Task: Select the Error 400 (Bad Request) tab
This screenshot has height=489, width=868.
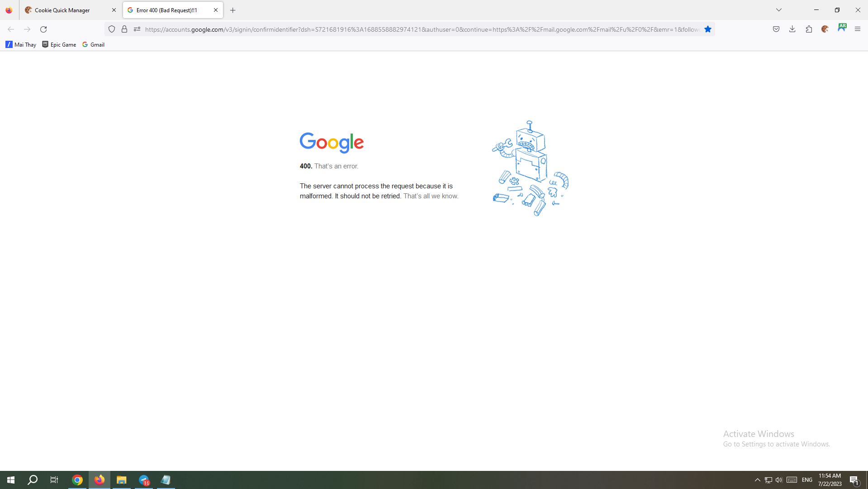Action: [x=173, y=10]
